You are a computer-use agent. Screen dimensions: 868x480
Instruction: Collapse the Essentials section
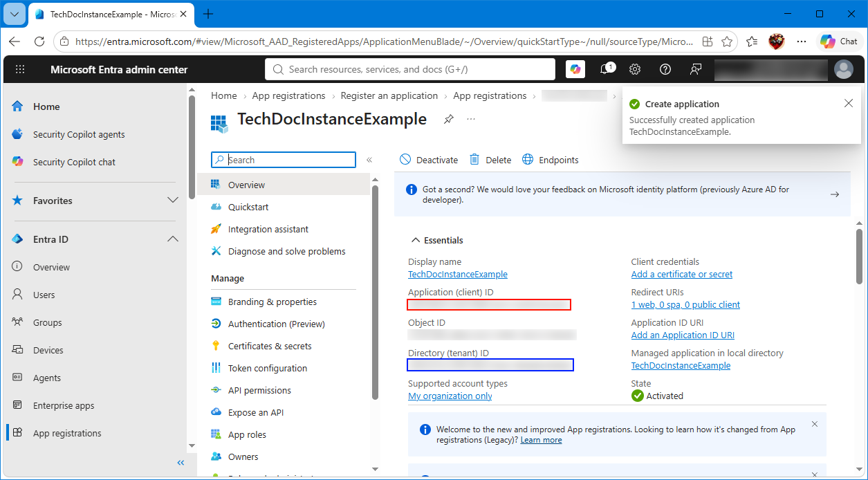point(437,240)
